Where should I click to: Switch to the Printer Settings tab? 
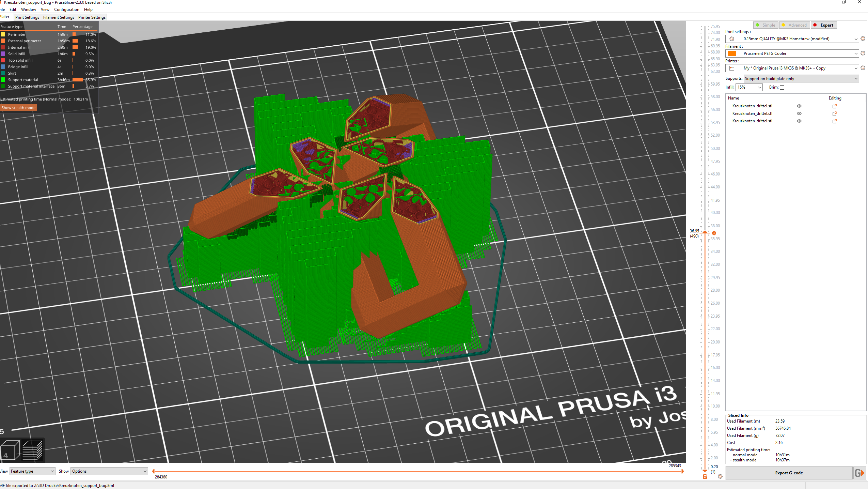pyautogui.click(x=91, y=17)
